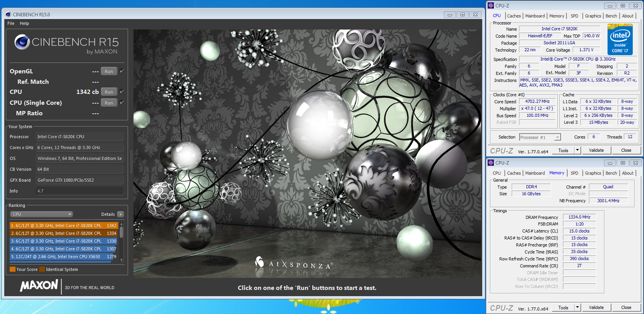Switch to Memory tab in top CPU-Z
The image size is (644, 314).
click(557, 16)
